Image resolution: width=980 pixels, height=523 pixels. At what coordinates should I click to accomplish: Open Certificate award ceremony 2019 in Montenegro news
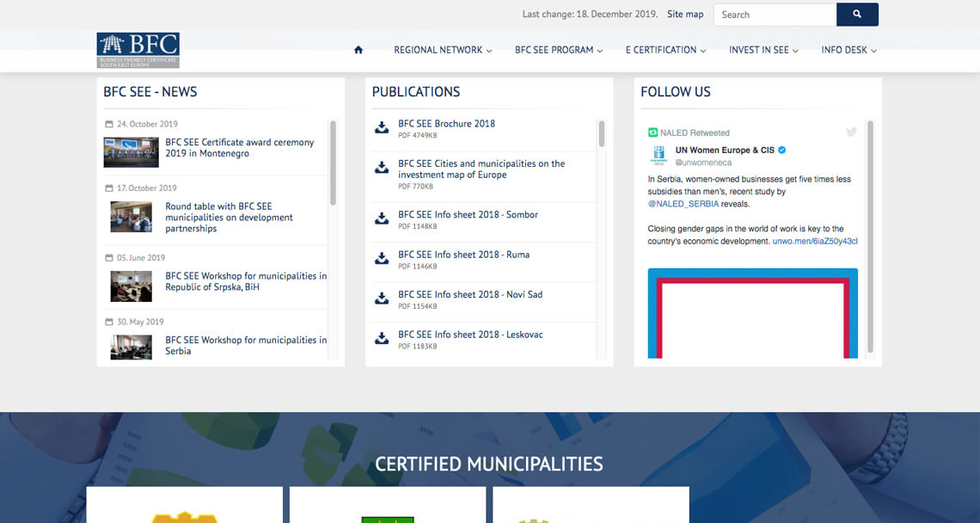tap(239, 148)
